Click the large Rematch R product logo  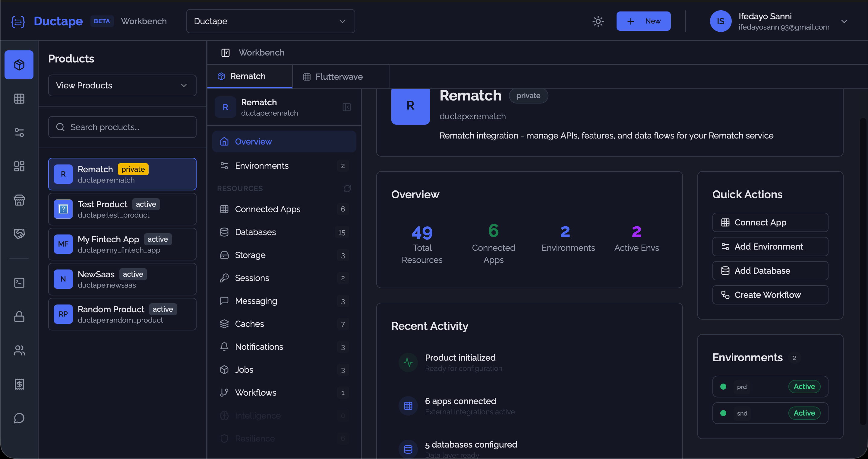(410, 106)
